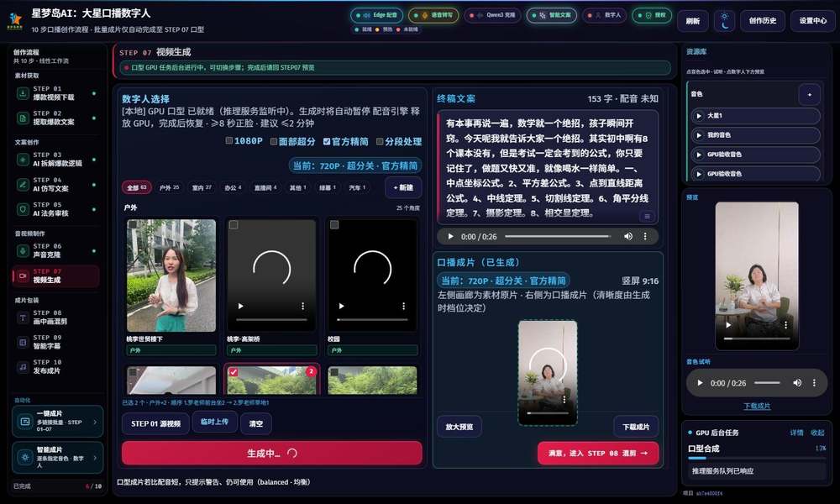Viewport: 840px width, 504px height.
Task: Open the 校园 video options menu
Action: 403,306
